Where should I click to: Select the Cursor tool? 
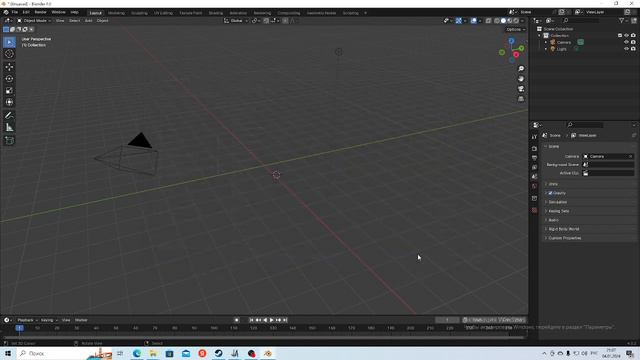click(9, 54)
